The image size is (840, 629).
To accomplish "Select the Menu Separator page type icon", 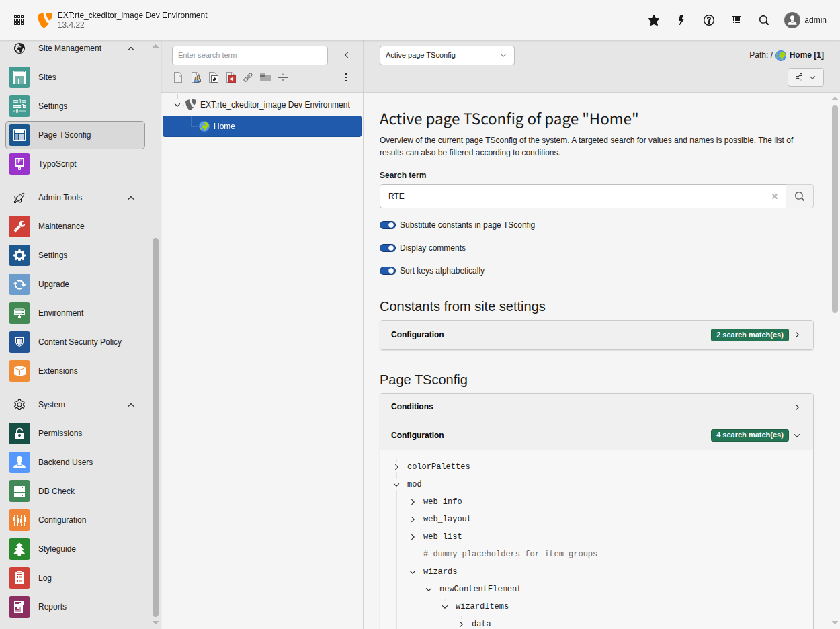I will click(x=282, y=77).
